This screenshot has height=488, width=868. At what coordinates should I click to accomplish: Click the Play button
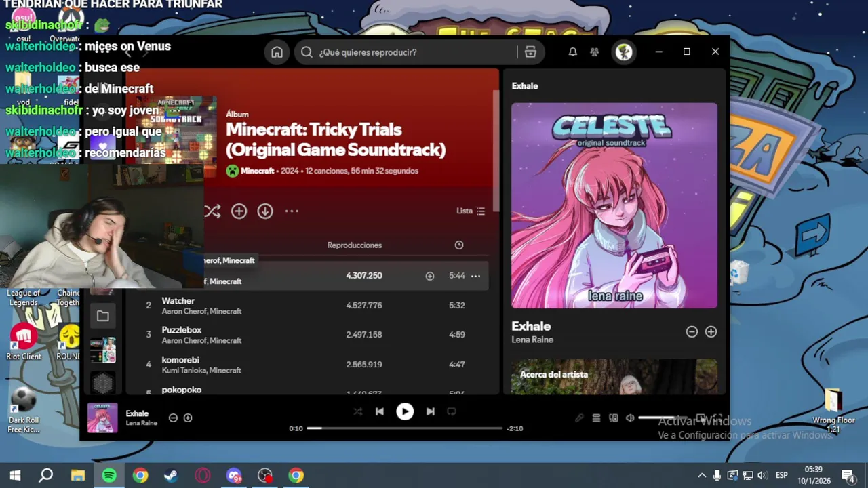pyautogui.click(x=405, y=411)
